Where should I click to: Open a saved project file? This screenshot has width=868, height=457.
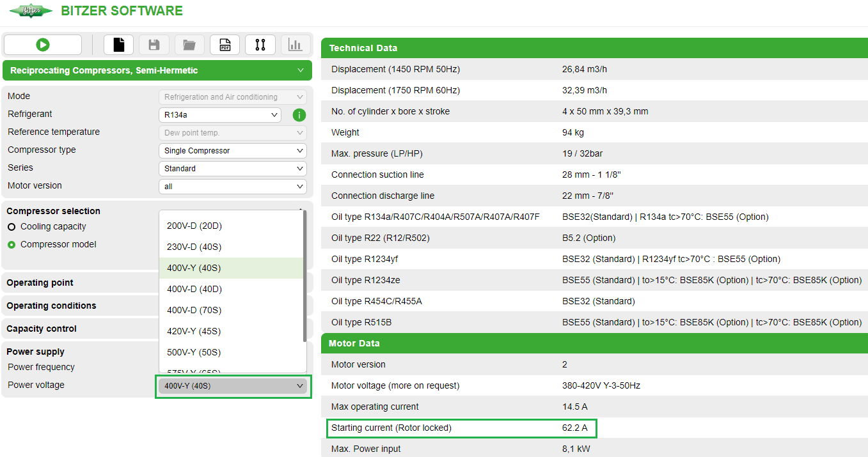point(189,45)
